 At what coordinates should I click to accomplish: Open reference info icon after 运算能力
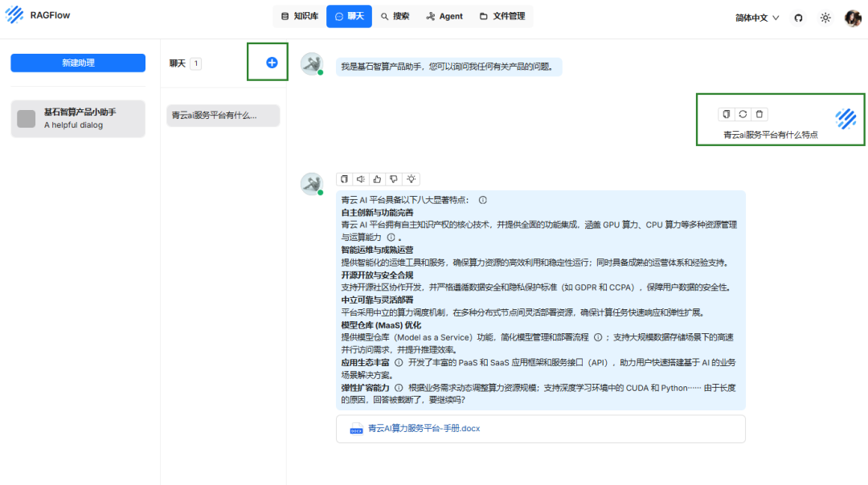point(391,237)
